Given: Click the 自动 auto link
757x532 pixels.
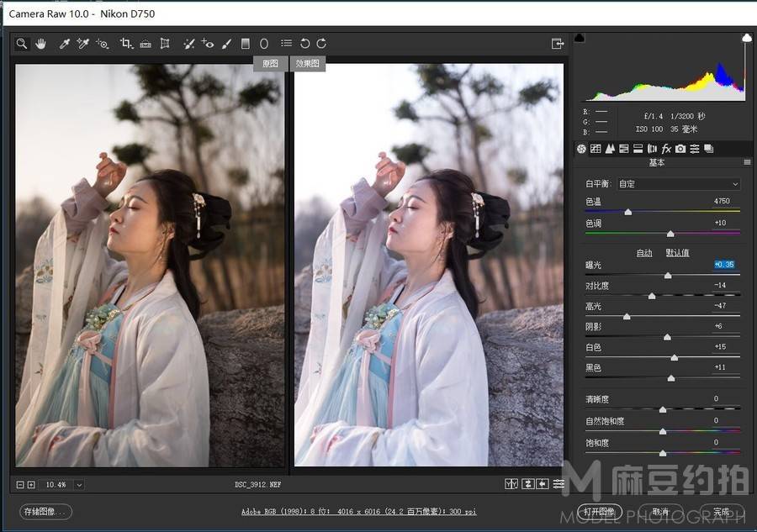Looking at the screenshot, I should tap(644, 253).
